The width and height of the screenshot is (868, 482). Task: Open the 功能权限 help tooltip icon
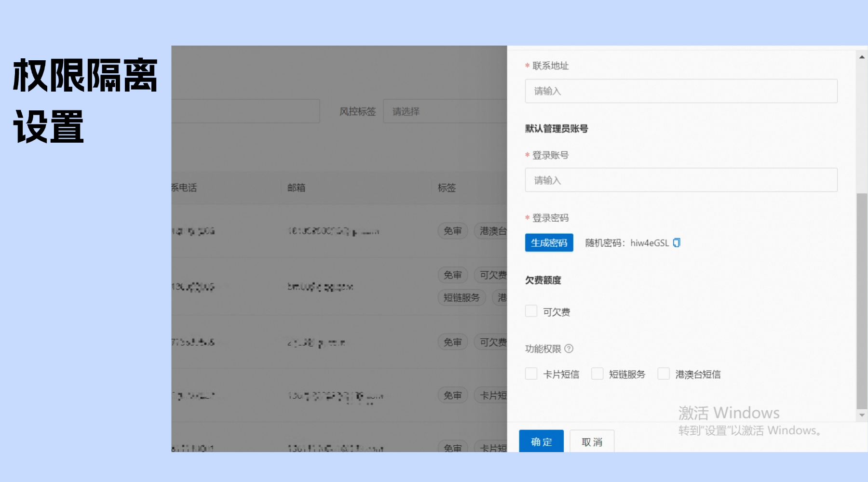tap(569, 348)
